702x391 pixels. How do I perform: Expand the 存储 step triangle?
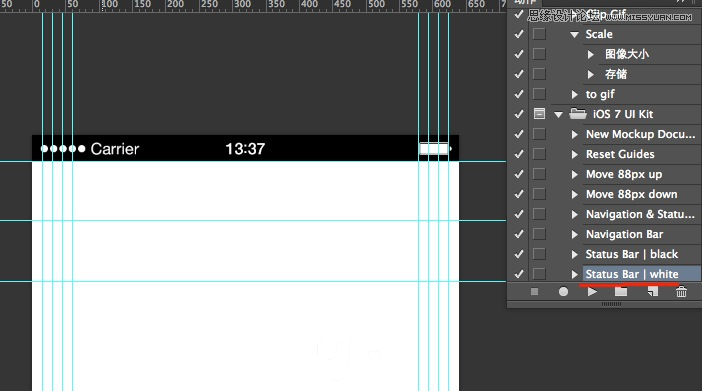pos(591,74)
